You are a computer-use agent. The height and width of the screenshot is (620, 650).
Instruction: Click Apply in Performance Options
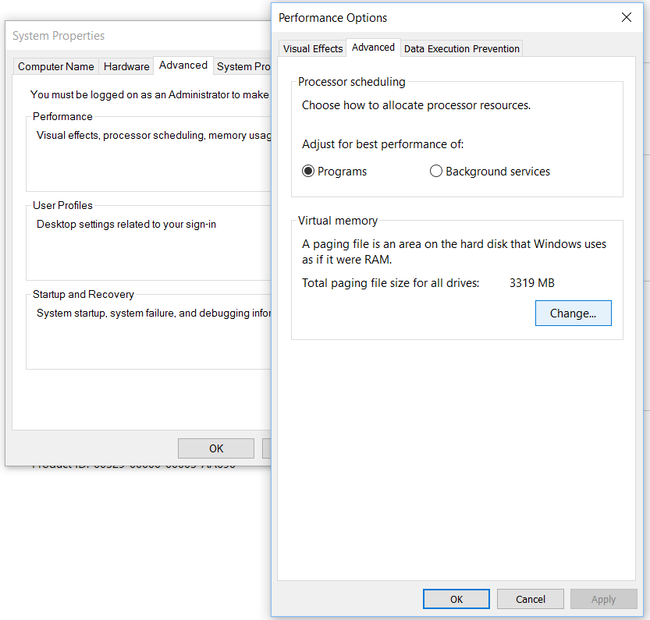pos(603,599)
